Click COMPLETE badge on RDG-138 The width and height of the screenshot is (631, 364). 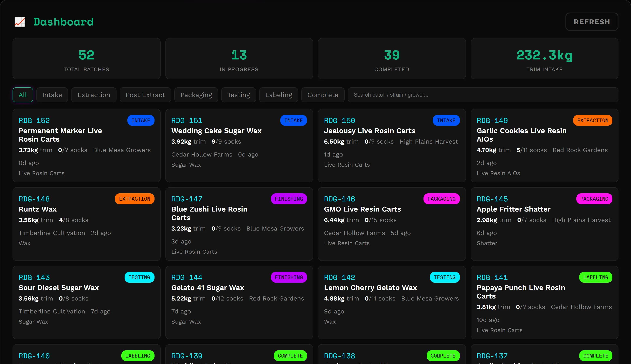[443, 356]
